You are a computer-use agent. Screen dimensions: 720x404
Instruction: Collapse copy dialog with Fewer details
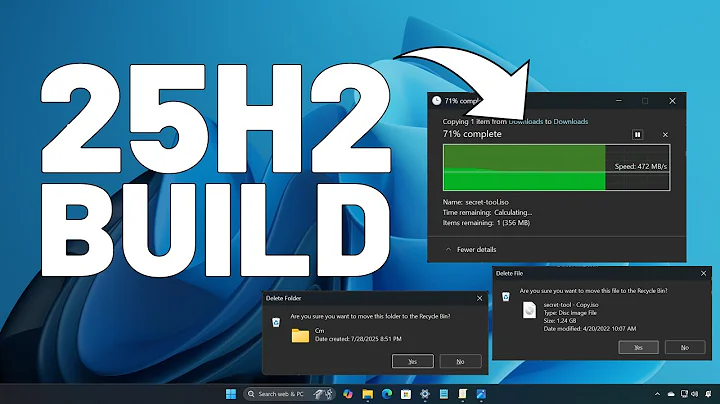pyautogui.click(x=471, y=249)
